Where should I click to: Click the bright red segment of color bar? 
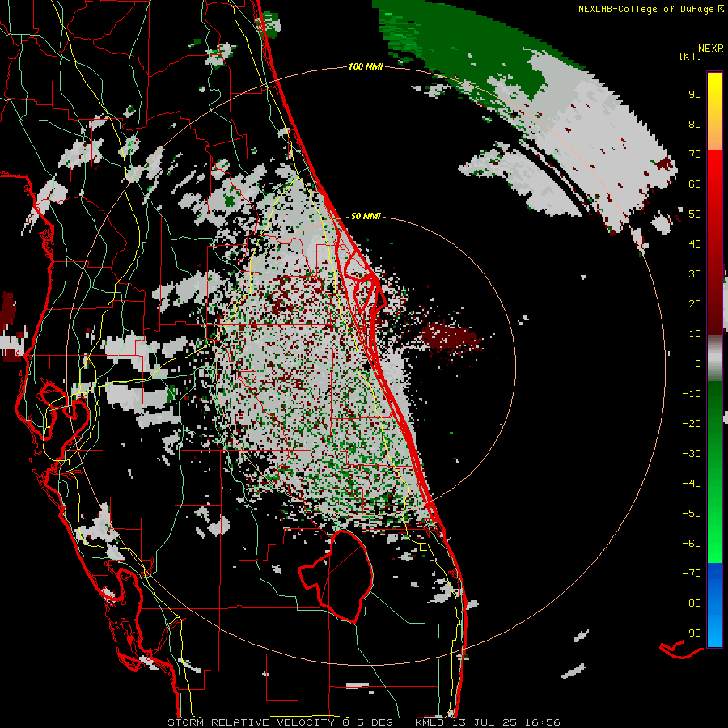click(x=714, y=186)
